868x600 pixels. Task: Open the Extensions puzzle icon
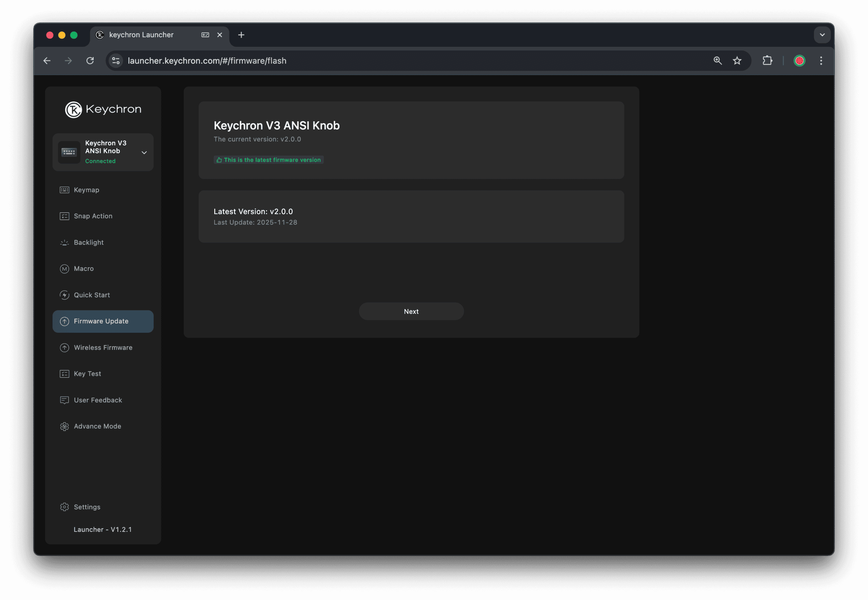(x=767, y=60)
